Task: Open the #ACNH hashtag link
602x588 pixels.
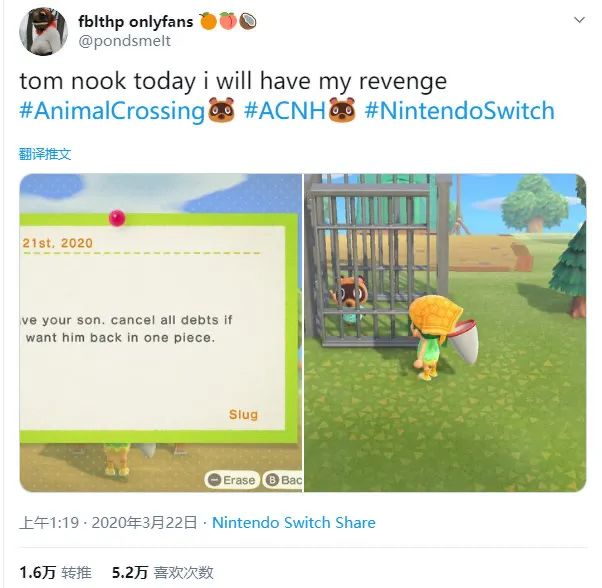Action: click(285, 111)
